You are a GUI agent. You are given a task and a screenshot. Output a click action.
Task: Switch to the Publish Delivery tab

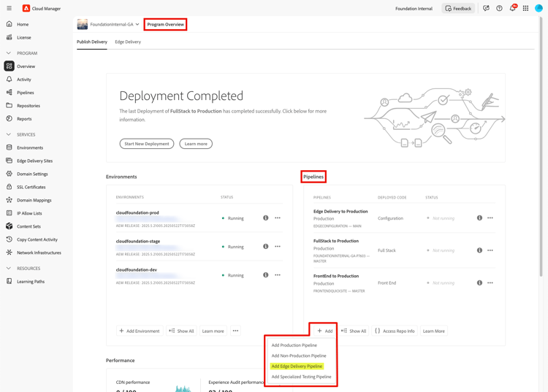(x=92, y=42)
